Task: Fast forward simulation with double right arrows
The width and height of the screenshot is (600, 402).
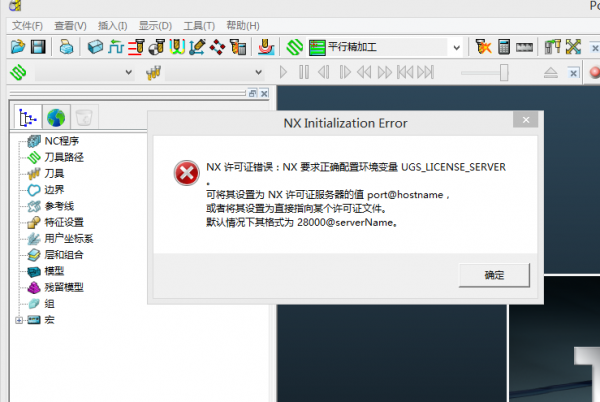Action: click(x=385, y=72)
